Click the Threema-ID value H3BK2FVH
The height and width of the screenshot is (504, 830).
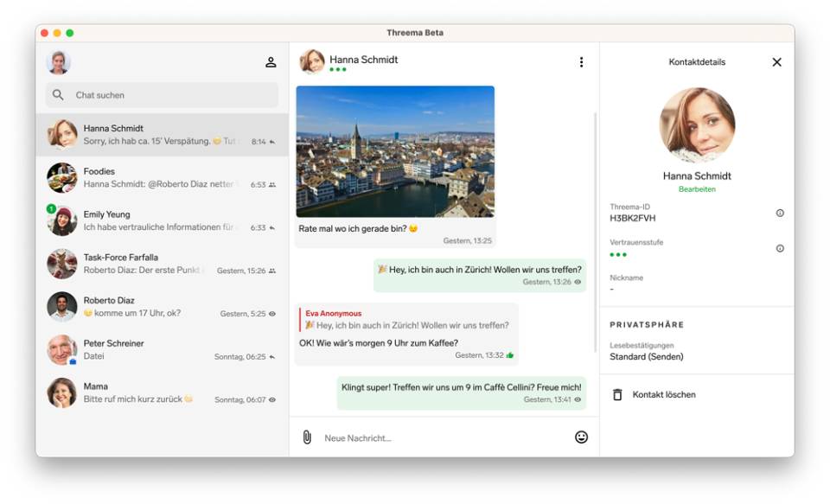tap(633, 218)
